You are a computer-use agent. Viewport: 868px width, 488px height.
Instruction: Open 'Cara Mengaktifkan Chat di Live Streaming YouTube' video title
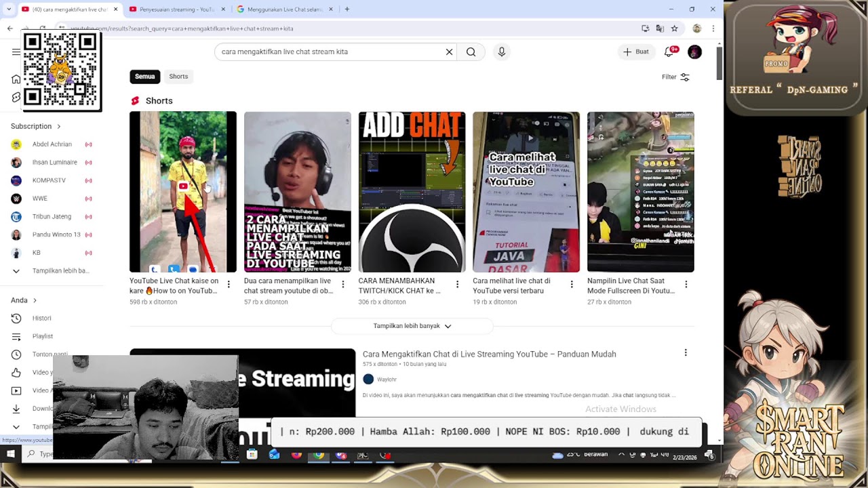click(x=490, y=354)
